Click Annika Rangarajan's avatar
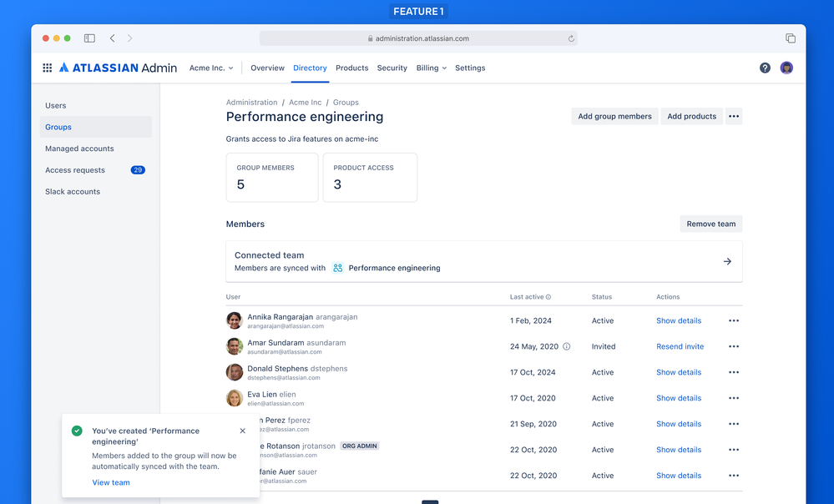Screen dimensions: 834x504 235,320
